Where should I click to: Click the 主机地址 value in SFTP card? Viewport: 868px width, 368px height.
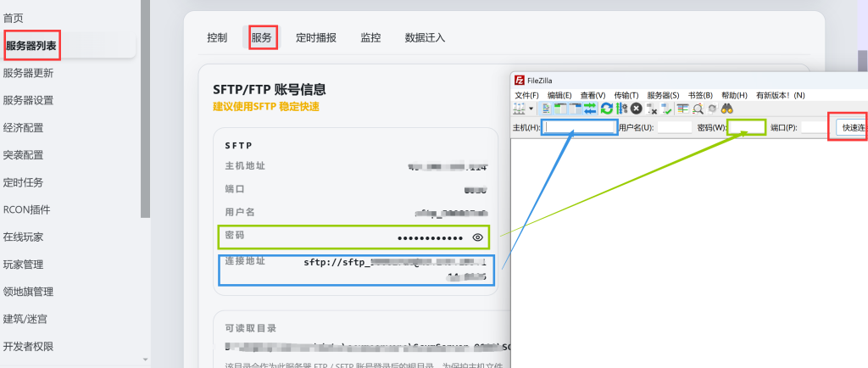pos(448,166)
